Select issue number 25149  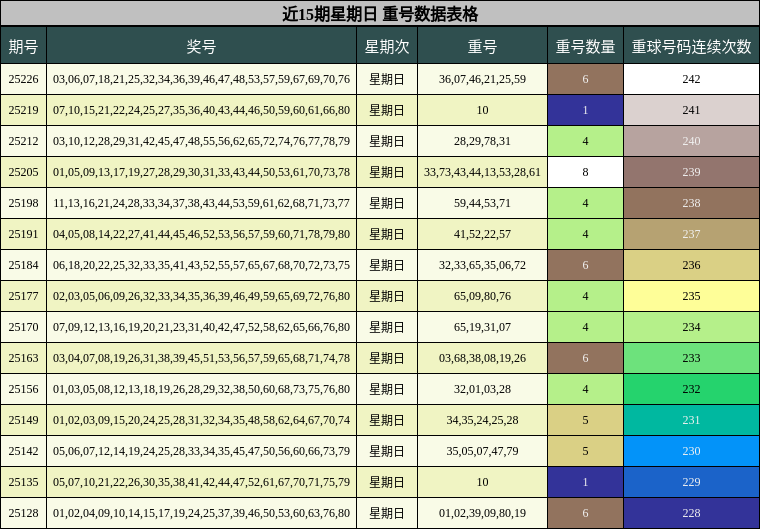(23, 420)
